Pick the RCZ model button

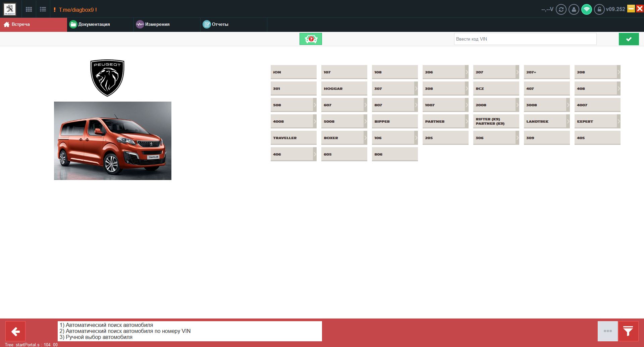coord(496,89)
